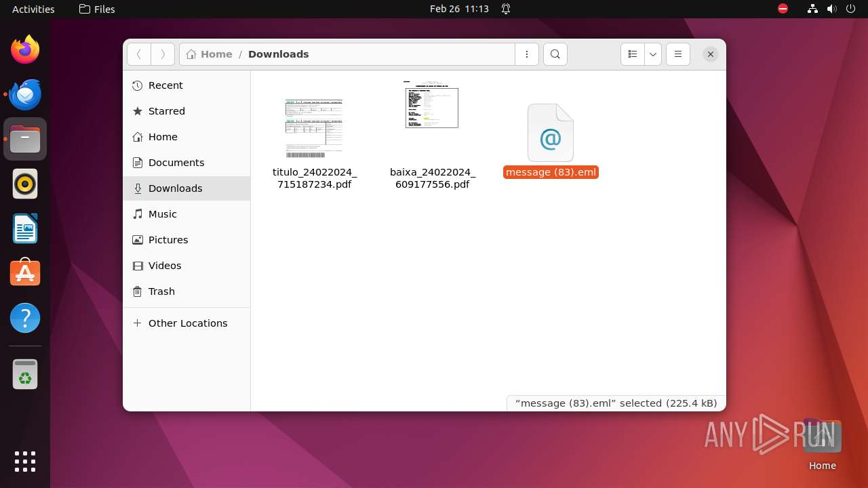Open the hamburger main menu

click(x=678, y=54)
